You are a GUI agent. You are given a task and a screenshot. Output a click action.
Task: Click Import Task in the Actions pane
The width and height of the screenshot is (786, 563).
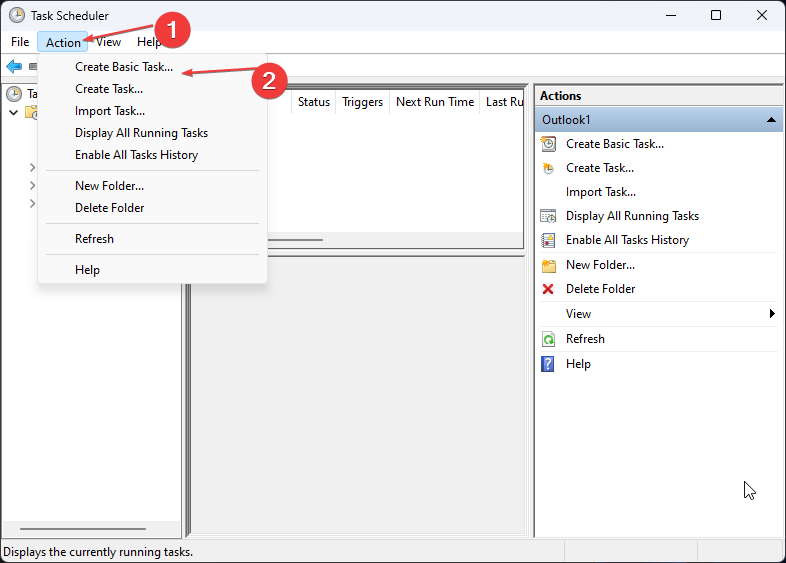click(601, 192)
